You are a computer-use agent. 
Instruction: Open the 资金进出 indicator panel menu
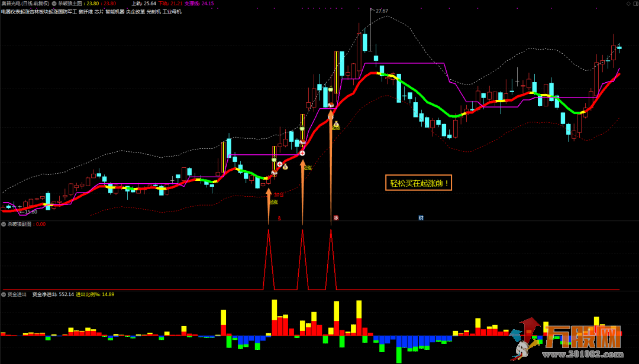tap(4, 294)
